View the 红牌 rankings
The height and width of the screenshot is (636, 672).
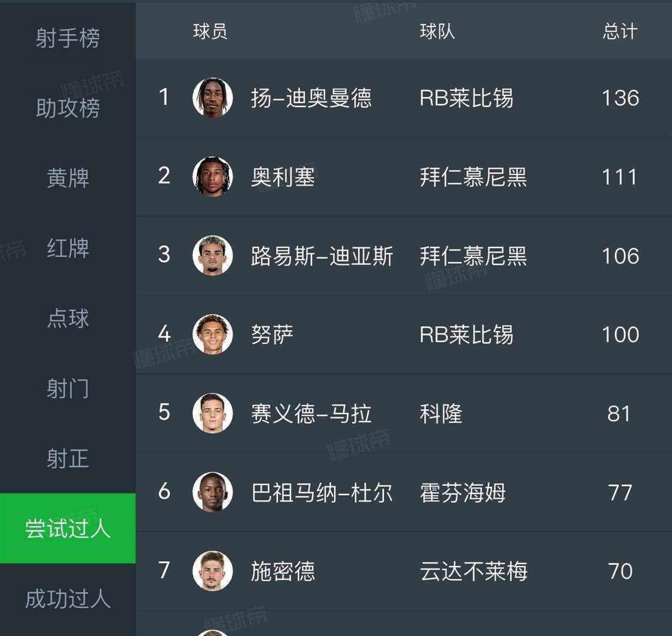coord(67,249)
